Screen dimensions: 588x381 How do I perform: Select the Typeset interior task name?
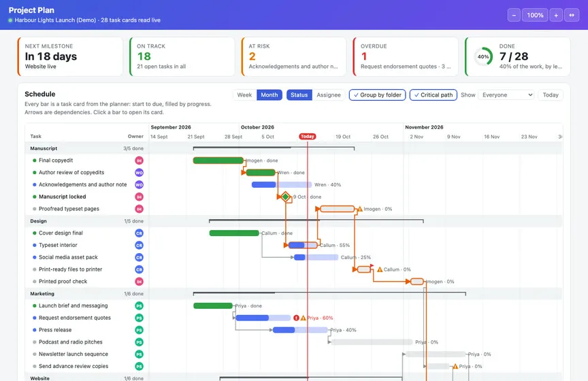pos(58,245)
